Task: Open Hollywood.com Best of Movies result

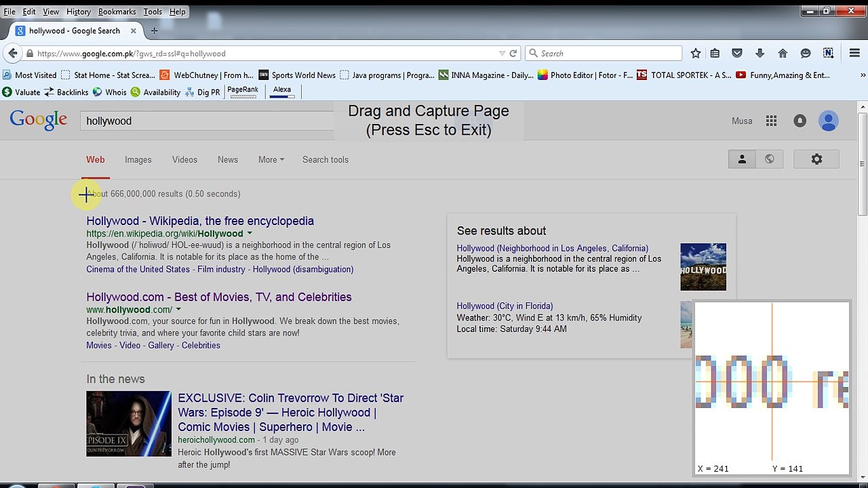Action: [x=219, y=297]
